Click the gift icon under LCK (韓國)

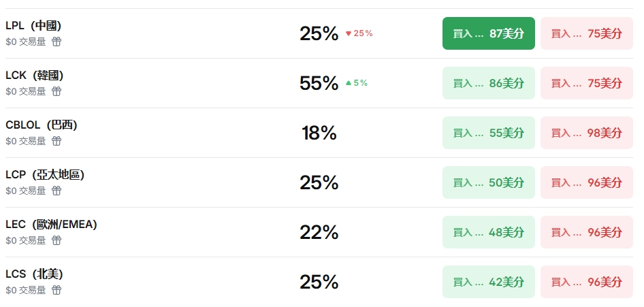coord(57,91)
